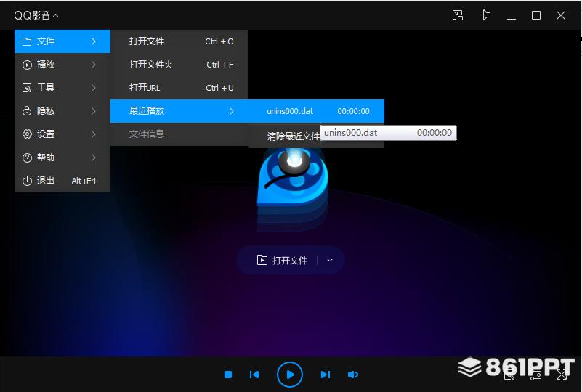Expand the dropdown arrow beside 打开文件

tap(330, 261)
